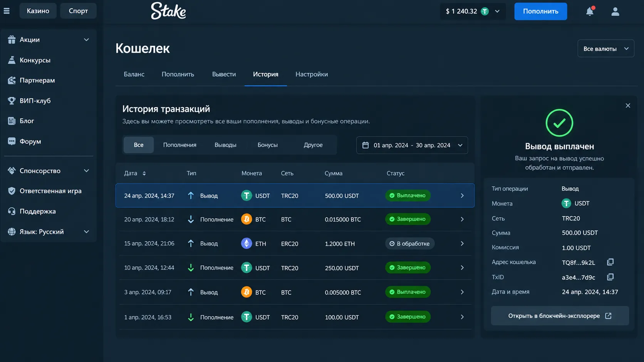Click USDT coin icon in 10 апр. row

click(247, 268)
